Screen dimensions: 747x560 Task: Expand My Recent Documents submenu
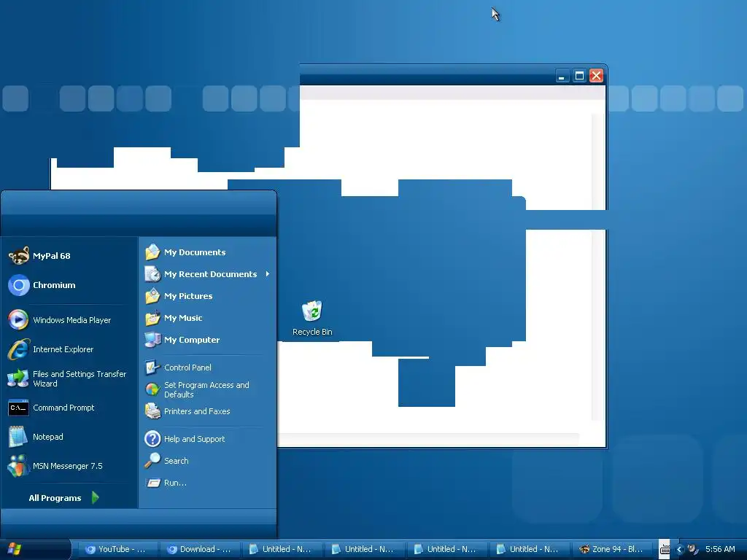207,274
